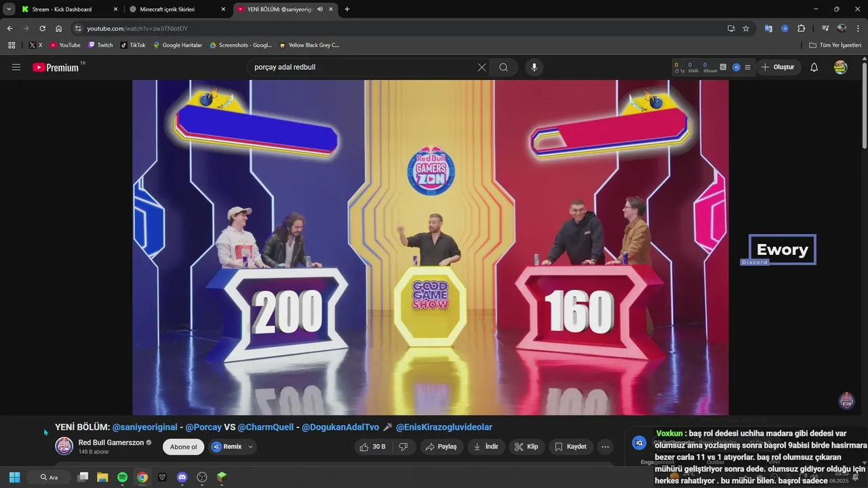The height and width of the screenshot is (488, 868).
Task: Open the YouTube guide hamburger menu
Action: pyautogui.click(x=16, y=67)
